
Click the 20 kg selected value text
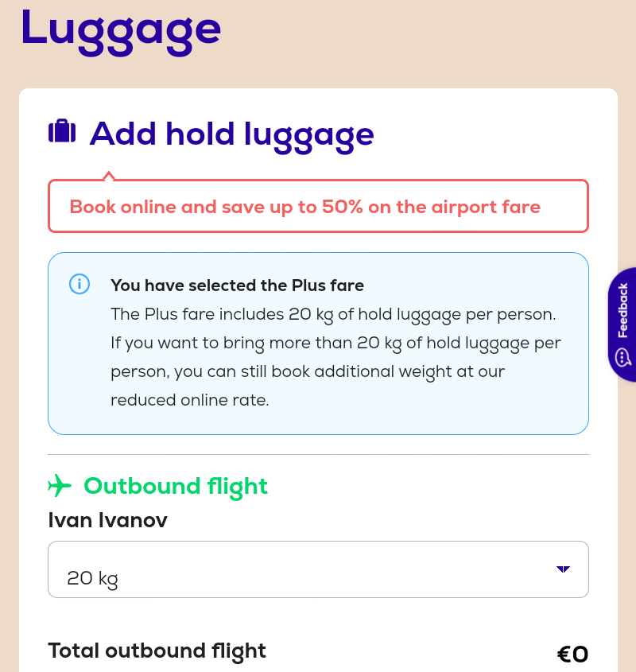tap(92, 579)
